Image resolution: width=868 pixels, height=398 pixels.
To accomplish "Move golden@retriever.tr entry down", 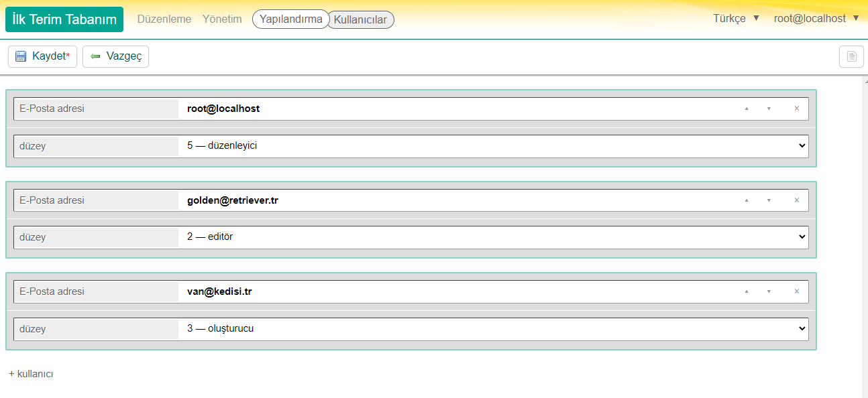I will (x=769, y=200).
